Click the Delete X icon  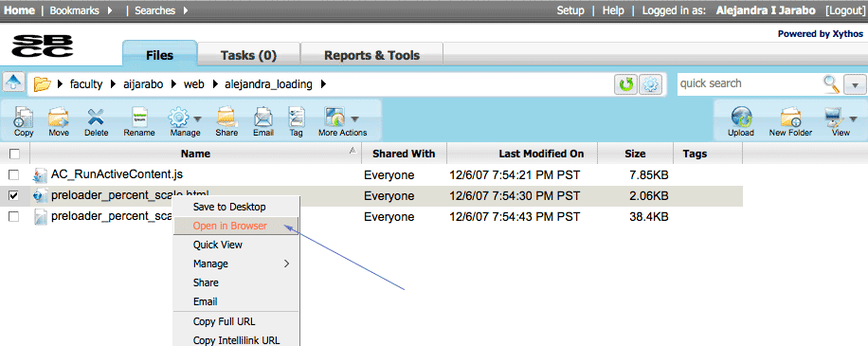point(97,117)
